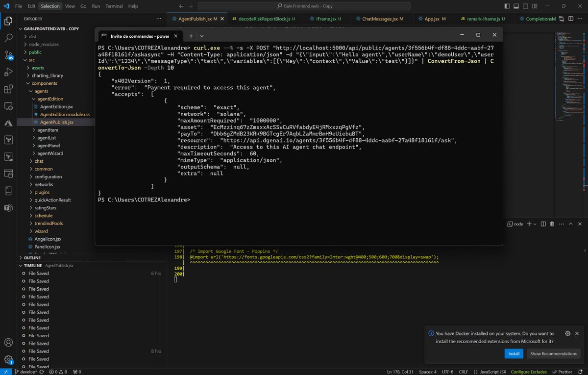Close the VS Code terminal panel
This screenshot has width=588, height=375.
point(580,224)
